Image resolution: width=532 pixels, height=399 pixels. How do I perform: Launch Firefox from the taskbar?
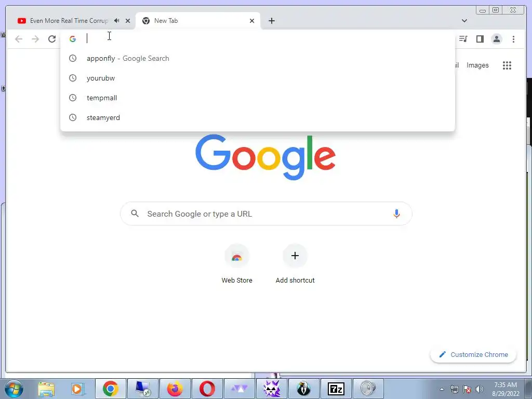pyautogui.click(x=175, y=389)
